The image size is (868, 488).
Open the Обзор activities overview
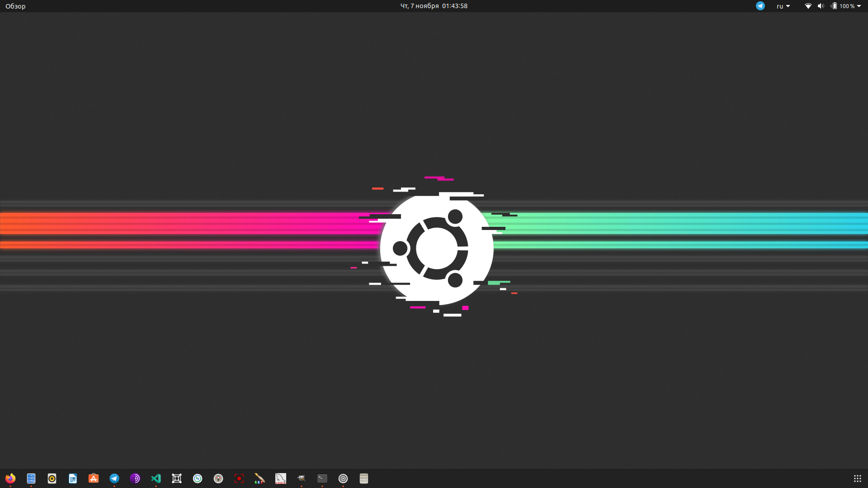15,6
